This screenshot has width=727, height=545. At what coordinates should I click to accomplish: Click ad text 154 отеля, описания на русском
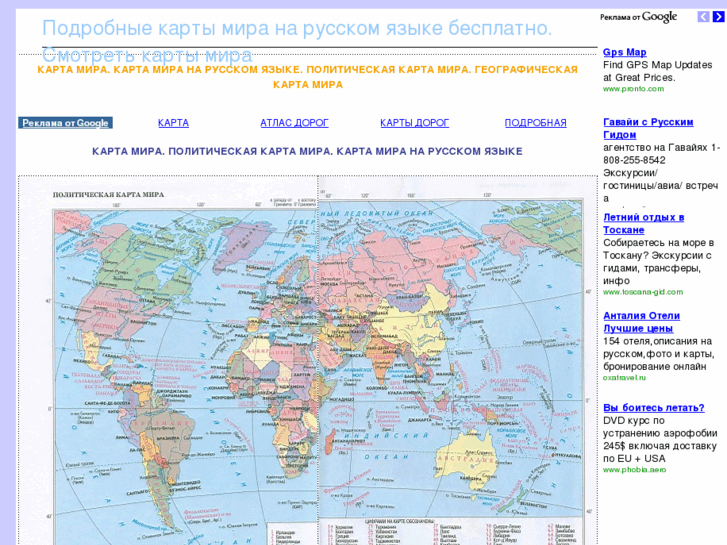tap(659, 353)
